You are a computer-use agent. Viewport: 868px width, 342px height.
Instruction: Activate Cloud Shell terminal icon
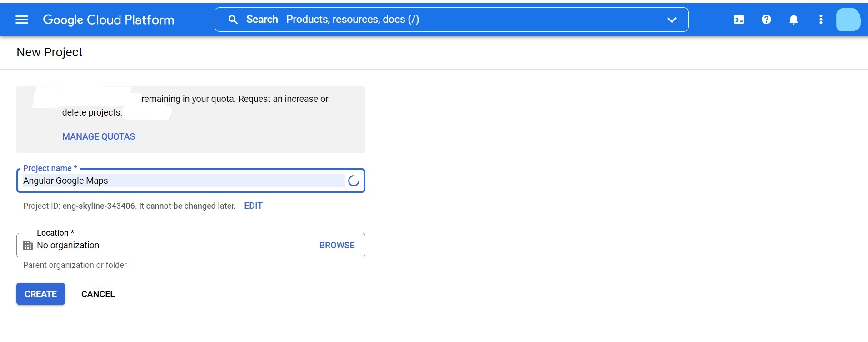pos(739,20)
